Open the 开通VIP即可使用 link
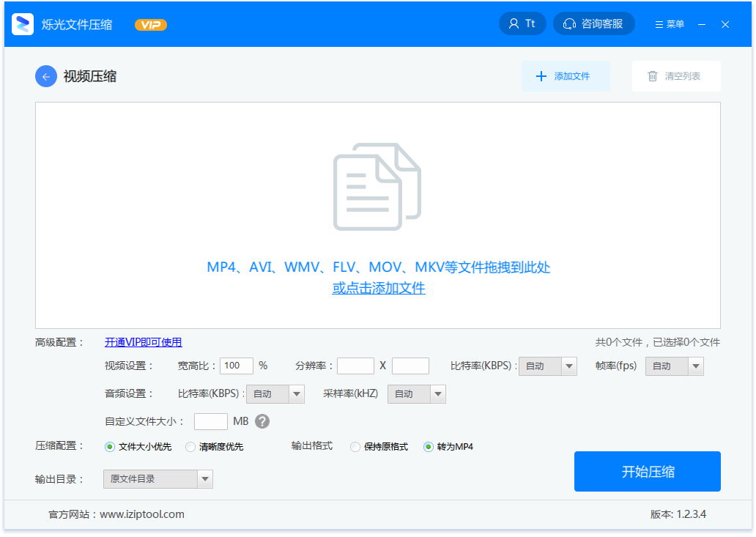 tap(141, 342)
